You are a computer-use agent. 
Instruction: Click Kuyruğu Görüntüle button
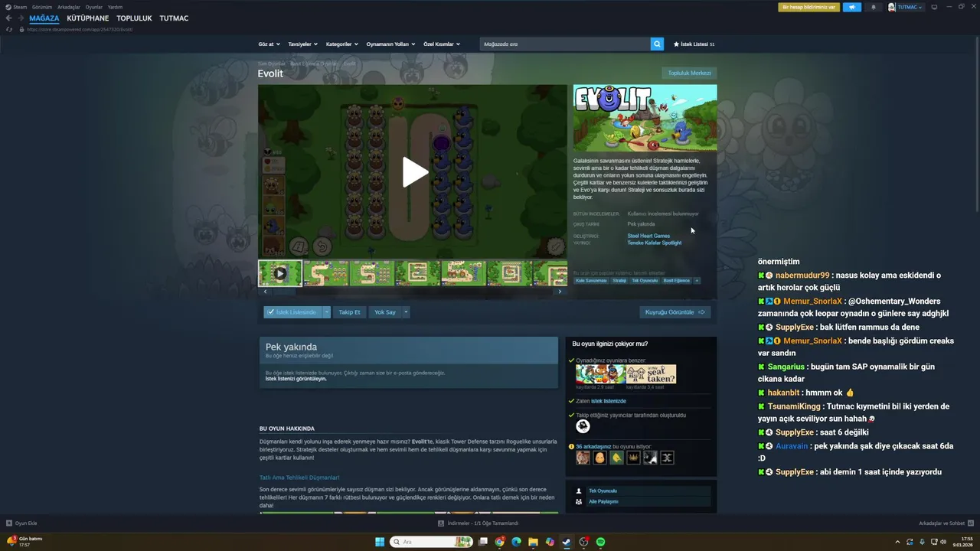pos(675,312)
